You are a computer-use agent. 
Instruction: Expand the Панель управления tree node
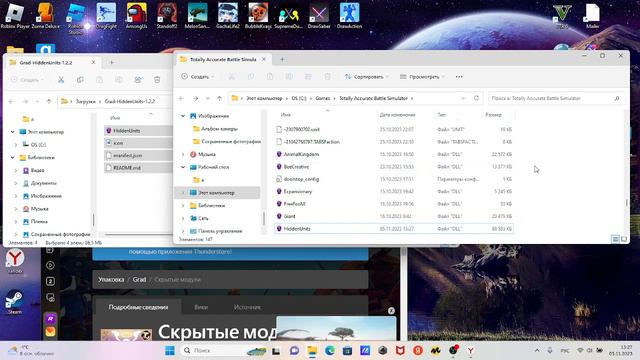(x=183, y=231)
